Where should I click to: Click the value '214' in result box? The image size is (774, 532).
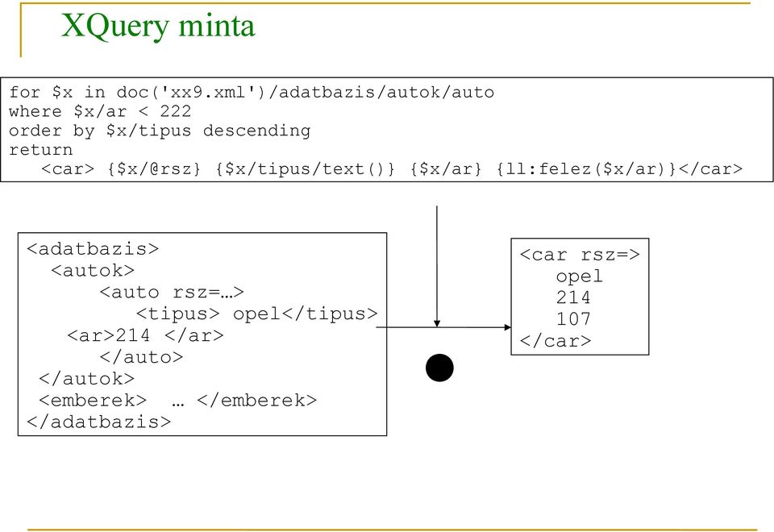(x=573, y=297)
